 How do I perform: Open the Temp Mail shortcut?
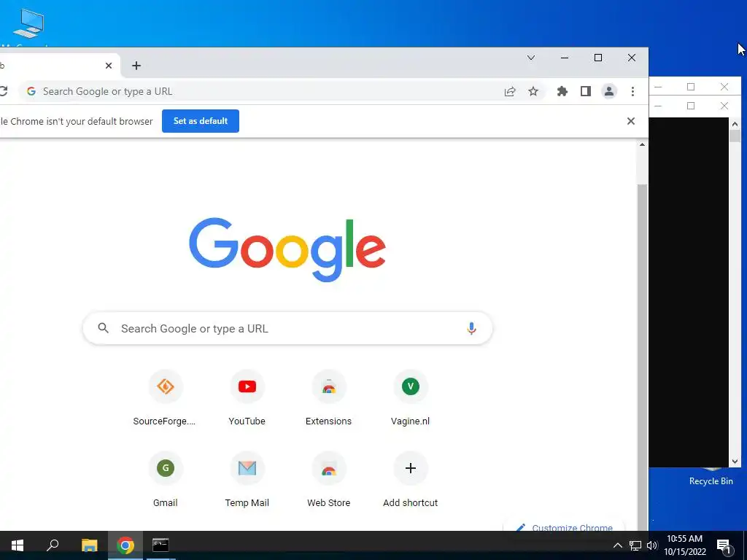[247, 479]
